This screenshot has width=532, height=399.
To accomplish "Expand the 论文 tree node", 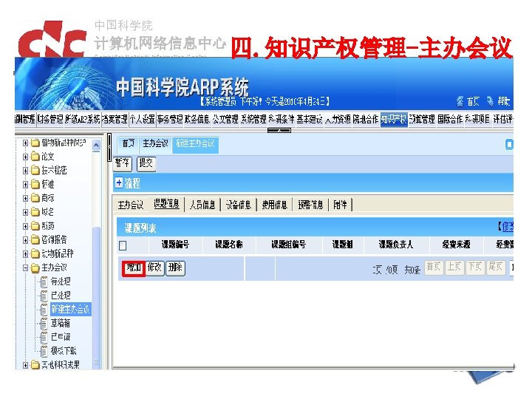I will [25, 157].
